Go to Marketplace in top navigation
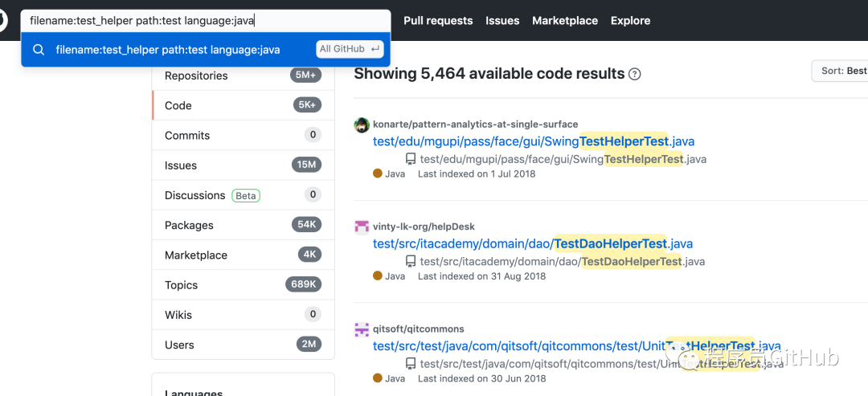The height and width of the screenshot is (396, 868). (x=565, y=20)
